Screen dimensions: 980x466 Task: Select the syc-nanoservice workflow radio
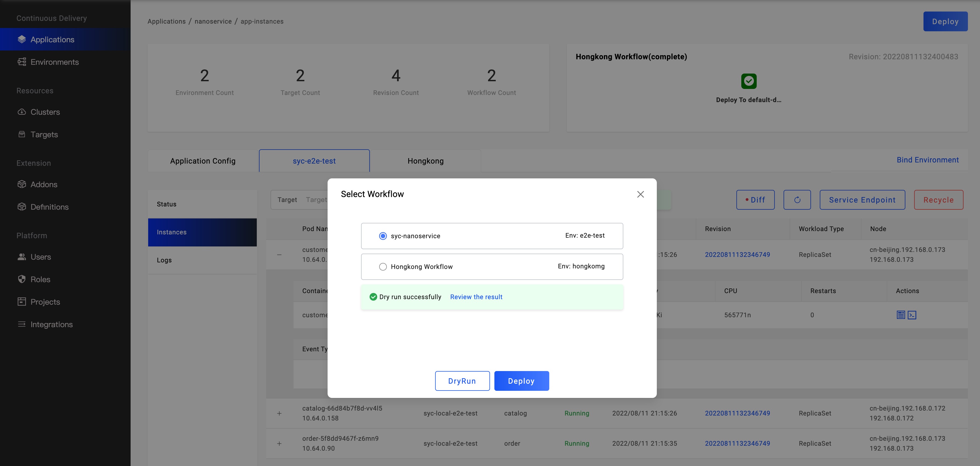(383, 236)
